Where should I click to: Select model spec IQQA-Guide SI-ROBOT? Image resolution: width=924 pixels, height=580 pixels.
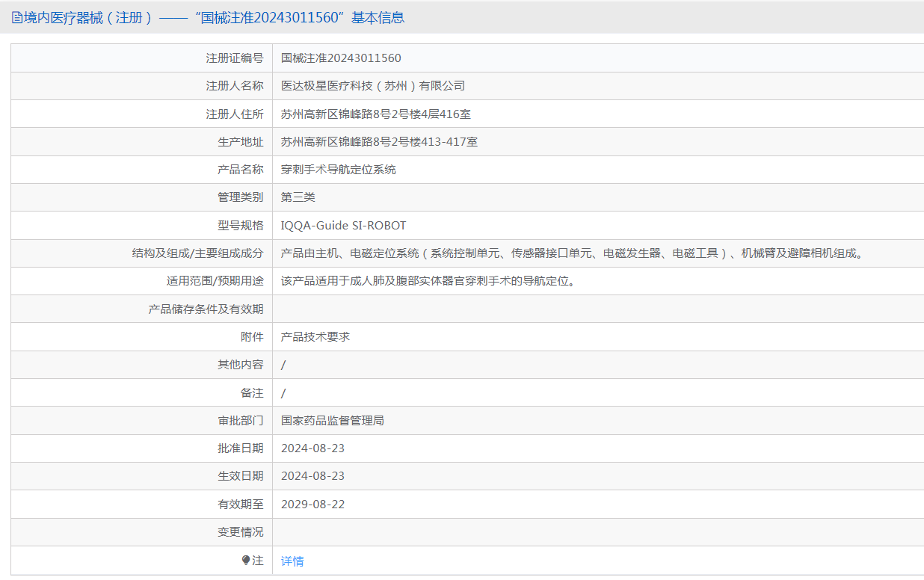[x=344, y=225]
